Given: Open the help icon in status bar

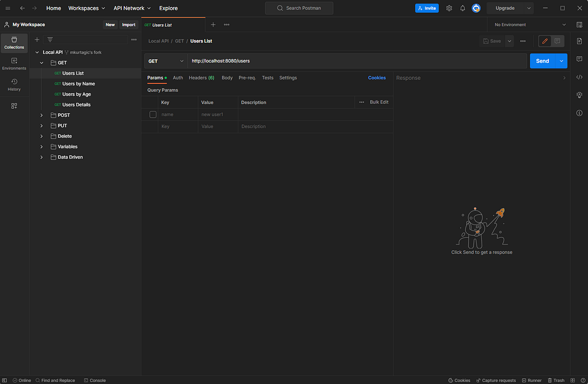Looking at the screenshot, I should pos(583,380).
